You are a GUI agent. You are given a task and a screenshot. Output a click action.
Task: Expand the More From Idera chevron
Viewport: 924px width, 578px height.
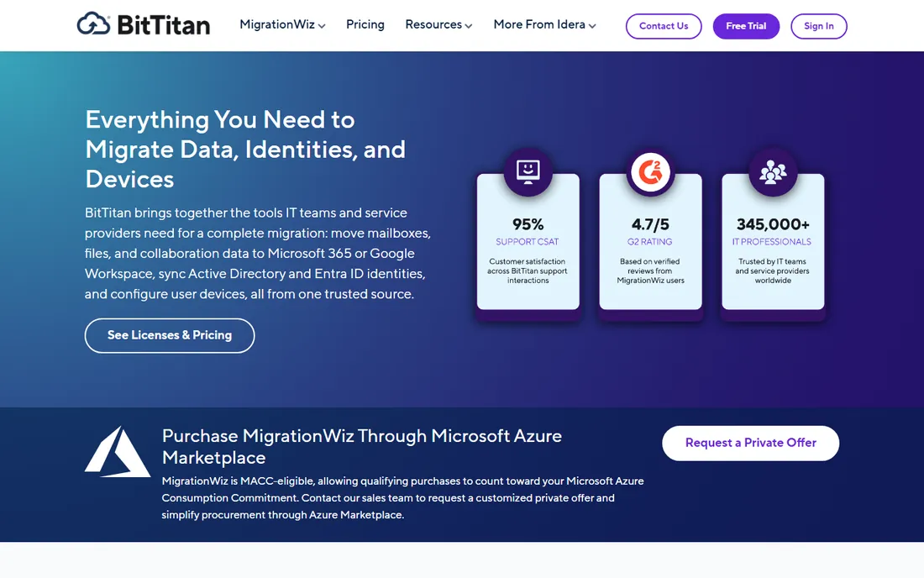point(592,26)
